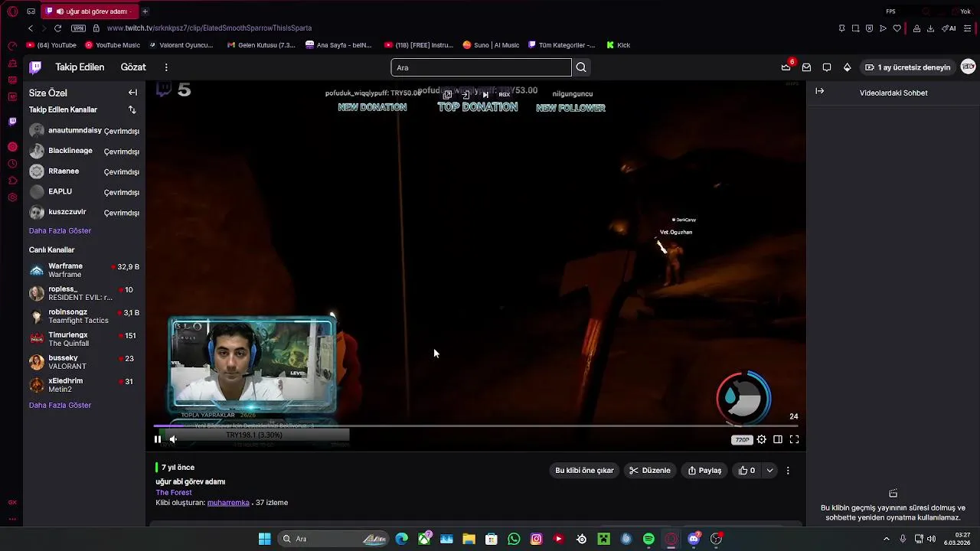Open WhatsApp from the taskbar
Image resolution: width=980 pixels, height=551 pixels.
tap(514, 539)
